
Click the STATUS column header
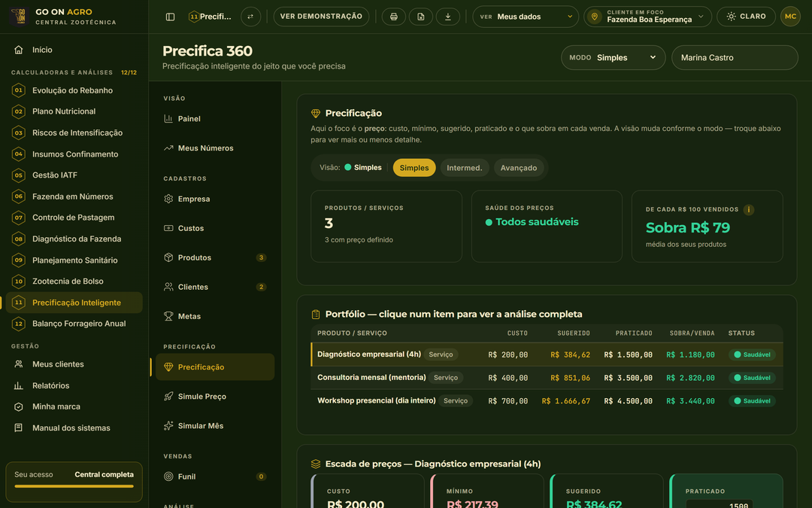741,333
